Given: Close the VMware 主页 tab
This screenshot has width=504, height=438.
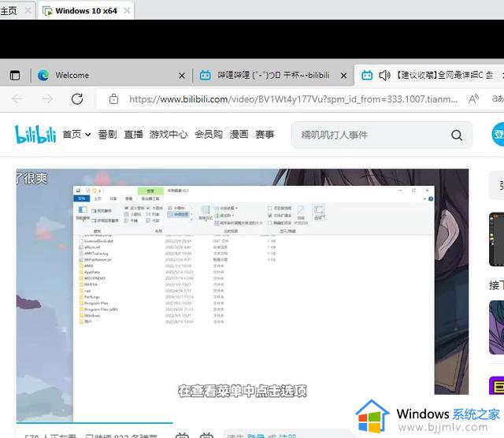Looking at the screenshot, I should pos(28,10).
